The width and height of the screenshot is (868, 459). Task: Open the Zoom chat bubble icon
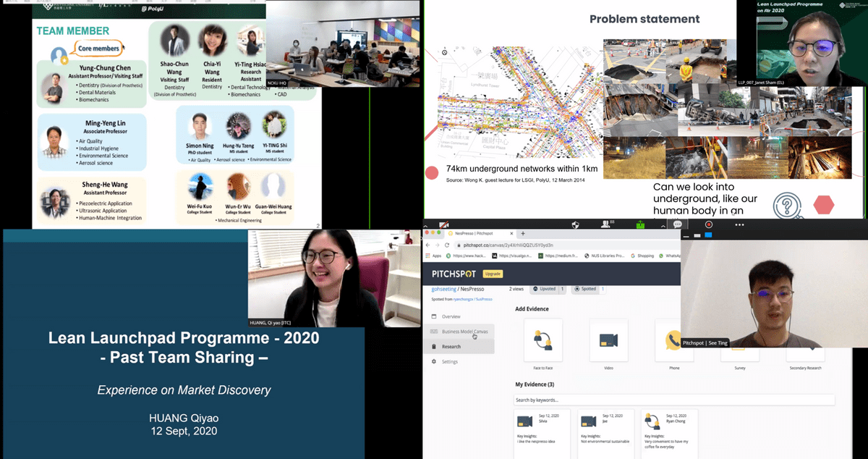tap(678, 224)
